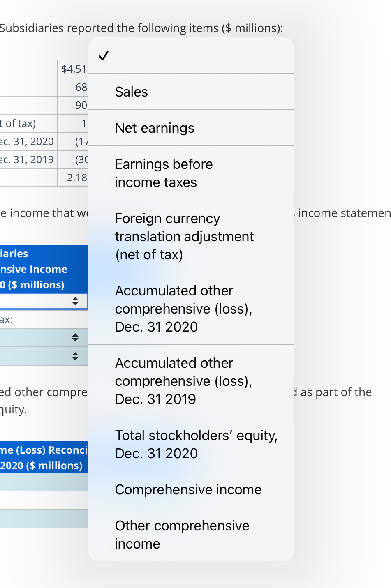Image resolution: width=391 pixels, height=588 pixels.
Task: Pick Earnings before income taxes
Action: [164, 173]
